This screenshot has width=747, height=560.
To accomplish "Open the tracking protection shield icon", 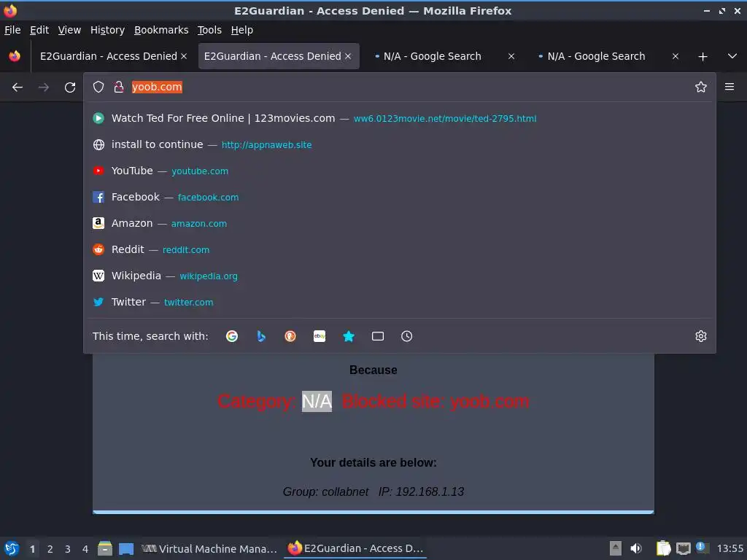I will 98,87.
